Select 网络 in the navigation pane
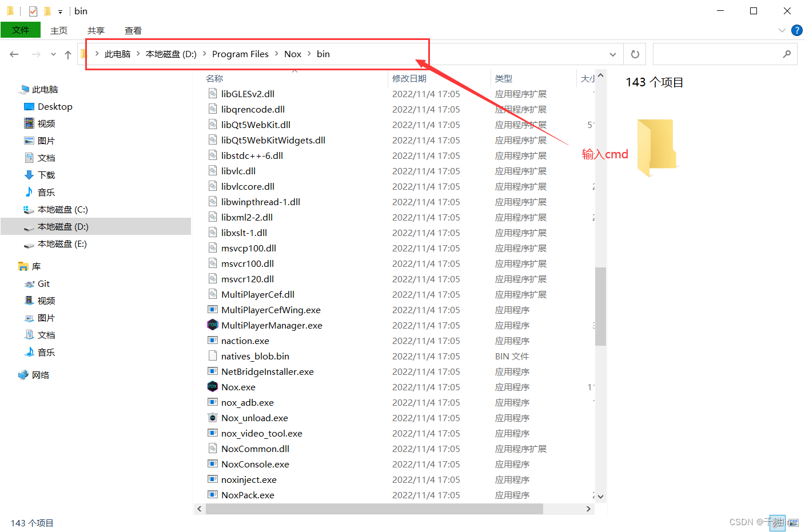The height and width of the screenshot is (532, 805). tap(40, 375)
